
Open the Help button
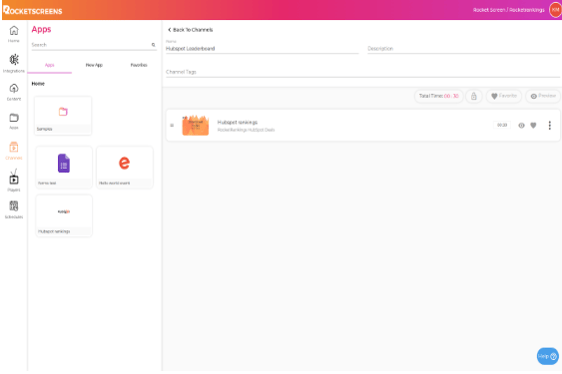547,356
